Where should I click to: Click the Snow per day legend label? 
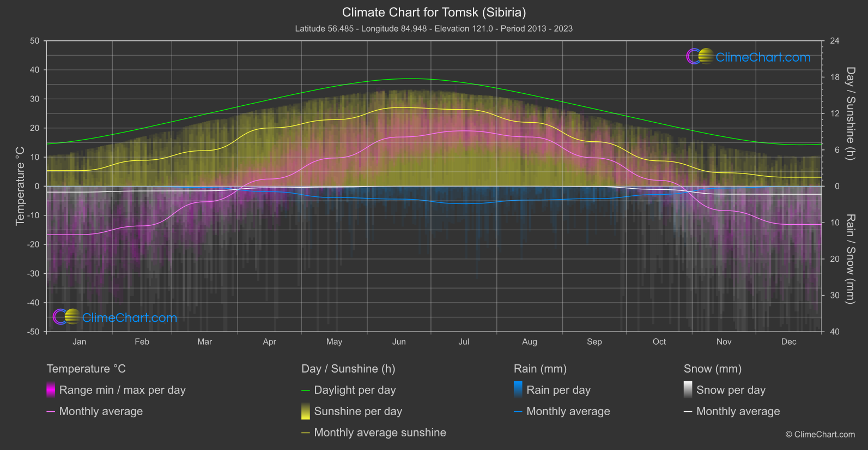(731, 390)
